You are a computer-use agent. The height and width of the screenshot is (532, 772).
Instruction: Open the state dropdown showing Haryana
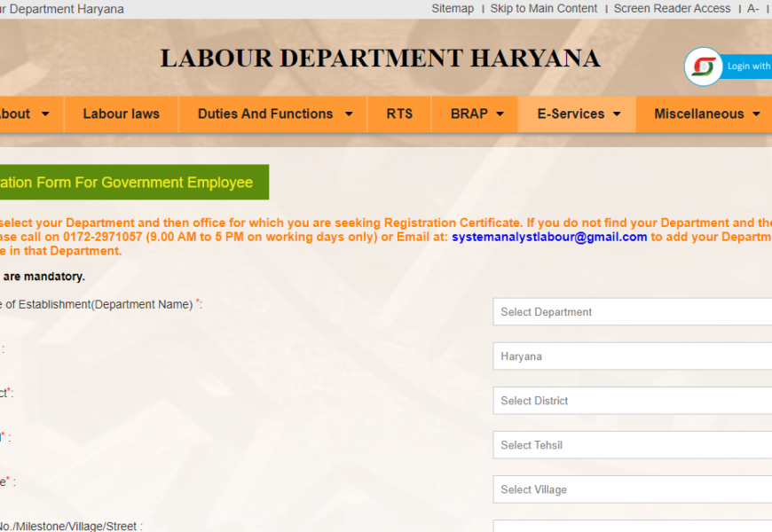coord(632,356)
